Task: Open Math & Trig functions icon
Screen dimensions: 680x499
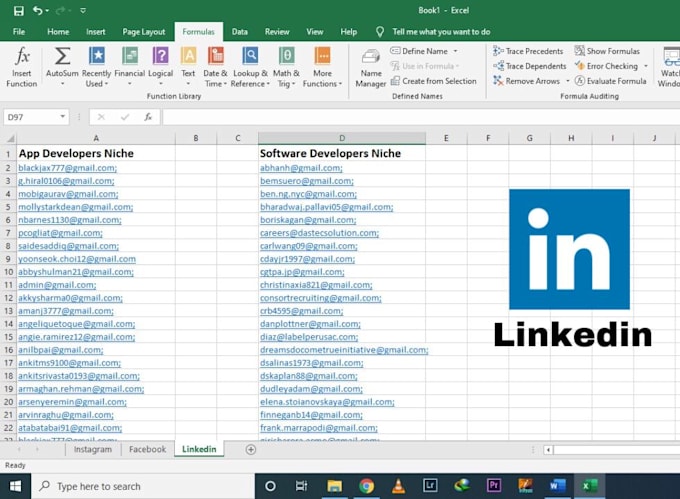Action: click(x=286, y=56)
